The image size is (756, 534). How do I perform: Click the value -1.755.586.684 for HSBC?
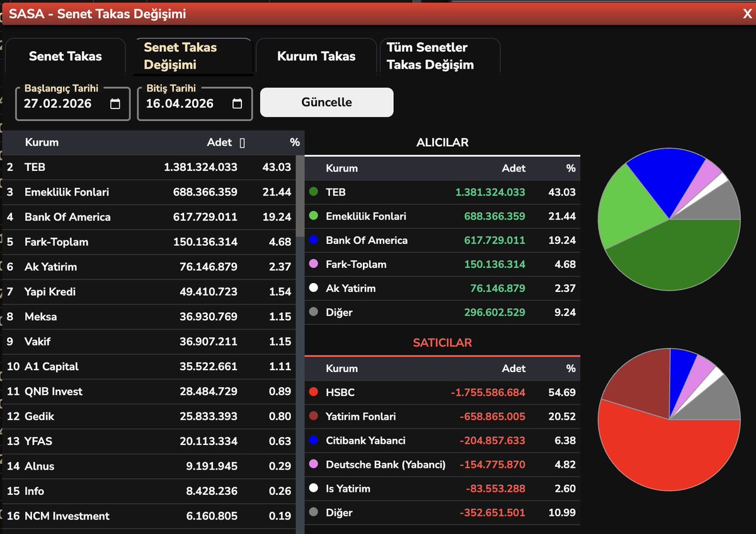coord(488,393)
